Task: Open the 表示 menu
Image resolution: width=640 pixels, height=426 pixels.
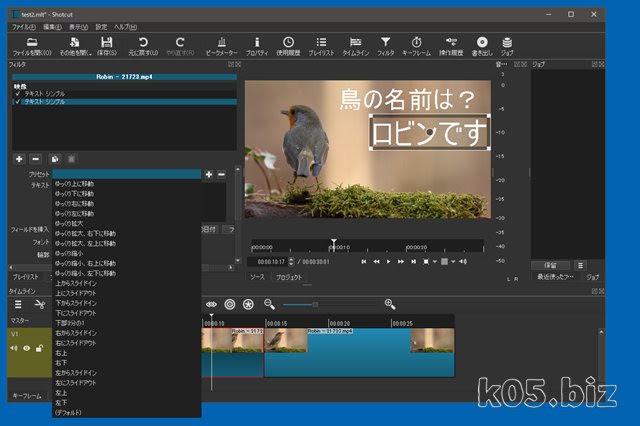Action: [x=78, y=27]
